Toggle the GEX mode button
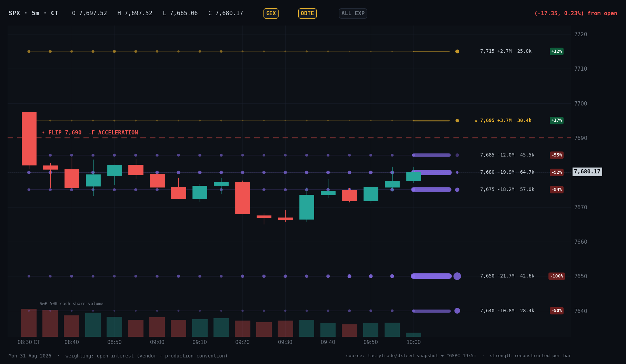This screenshot has height=364, width=626. pyautogui.click(x=271, y=13)
